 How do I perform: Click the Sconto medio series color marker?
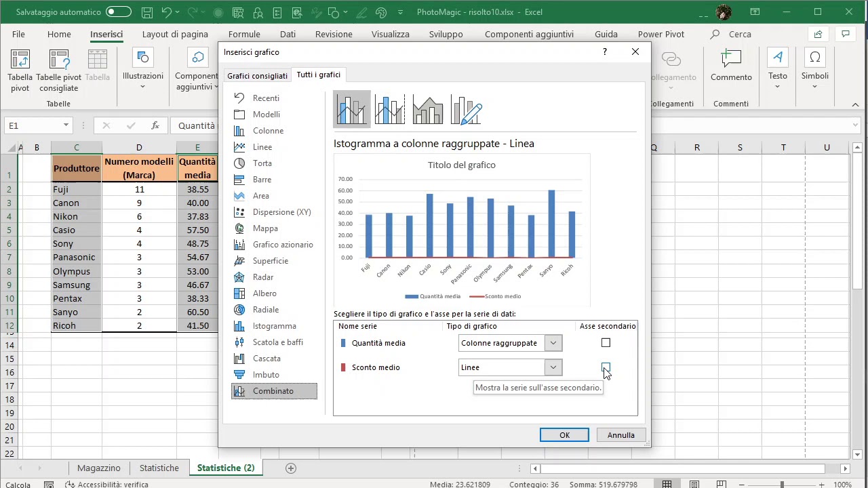[343, 367]
